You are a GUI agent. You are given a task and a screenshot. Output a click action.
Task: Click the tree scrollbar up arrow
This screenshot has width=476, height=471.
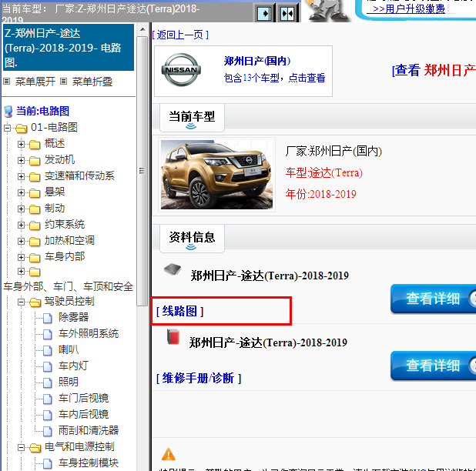point(142,30)
